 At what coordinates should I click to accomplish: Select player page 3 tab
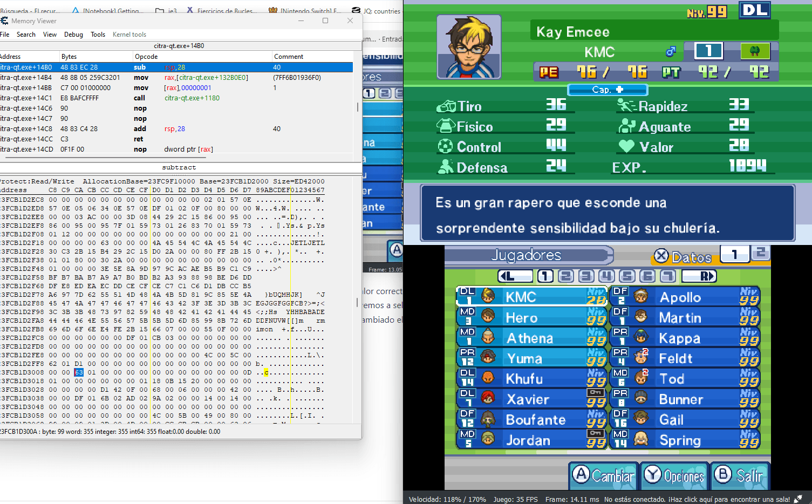pos(586,276)
